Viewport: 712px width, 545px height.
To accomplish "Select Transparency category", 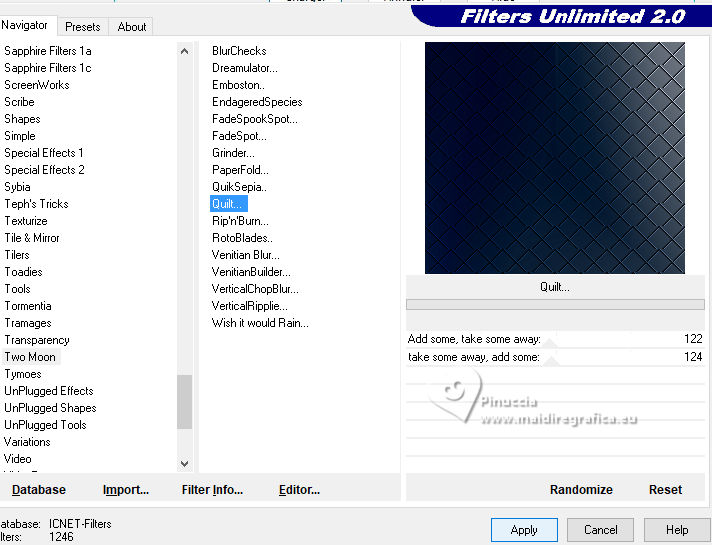I will 37,340.
